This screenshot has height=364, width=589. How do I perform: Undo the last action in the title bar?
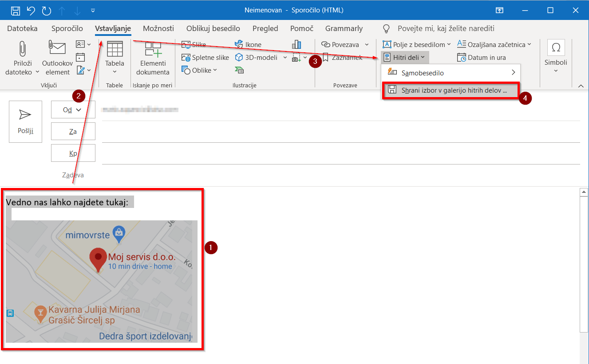pos(31,10)
